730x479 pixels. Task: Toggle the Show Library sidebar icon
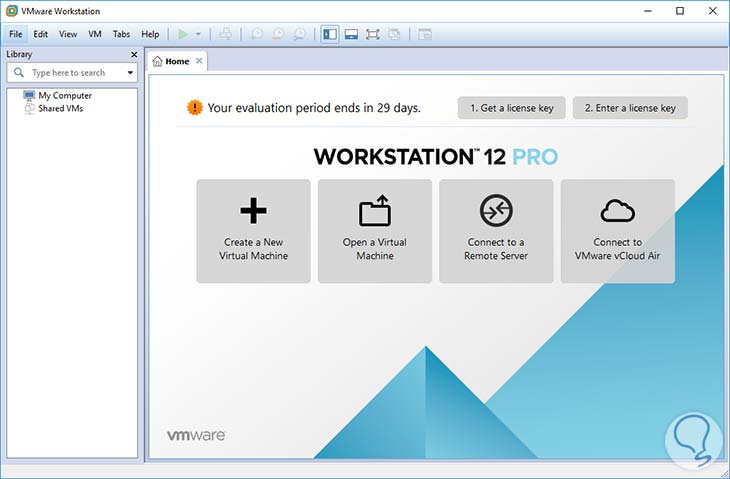pos(330,34)
